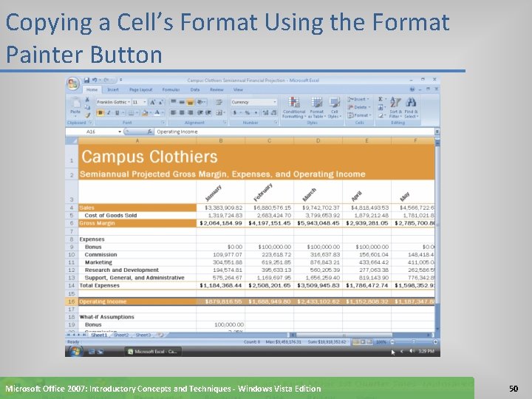
Task: Open the Page Layout tab
Action: (x=141, y=90)
